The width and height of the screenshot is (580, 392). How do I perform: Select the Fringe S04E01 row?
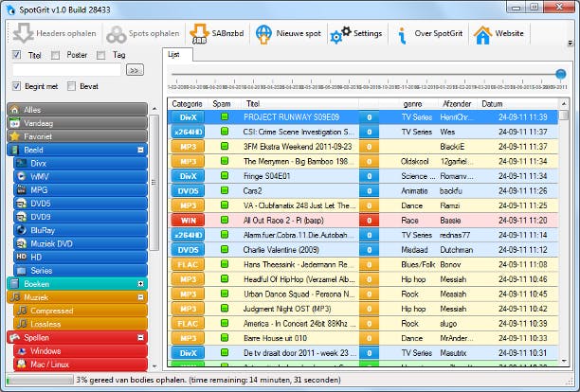pyautogui.click(x=363, y=176)
